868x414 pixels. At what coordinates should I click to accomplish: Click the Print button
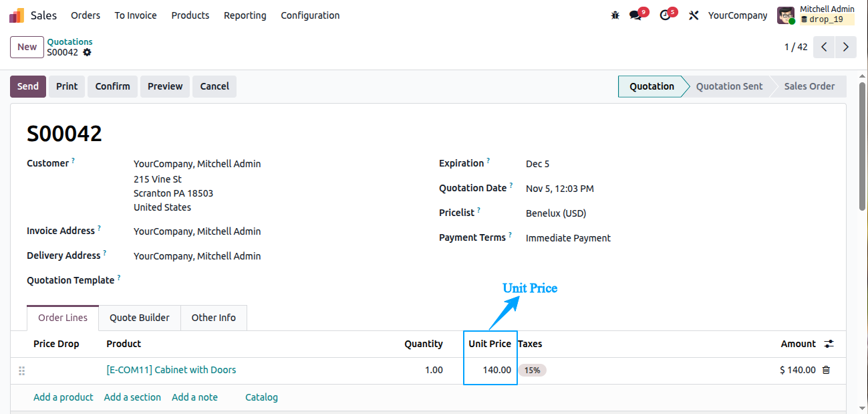click(67, 86)
